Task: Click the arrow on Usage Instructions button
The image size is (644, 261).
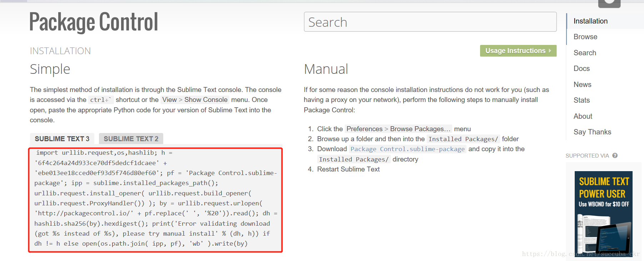Action: [x=550, y=51]
